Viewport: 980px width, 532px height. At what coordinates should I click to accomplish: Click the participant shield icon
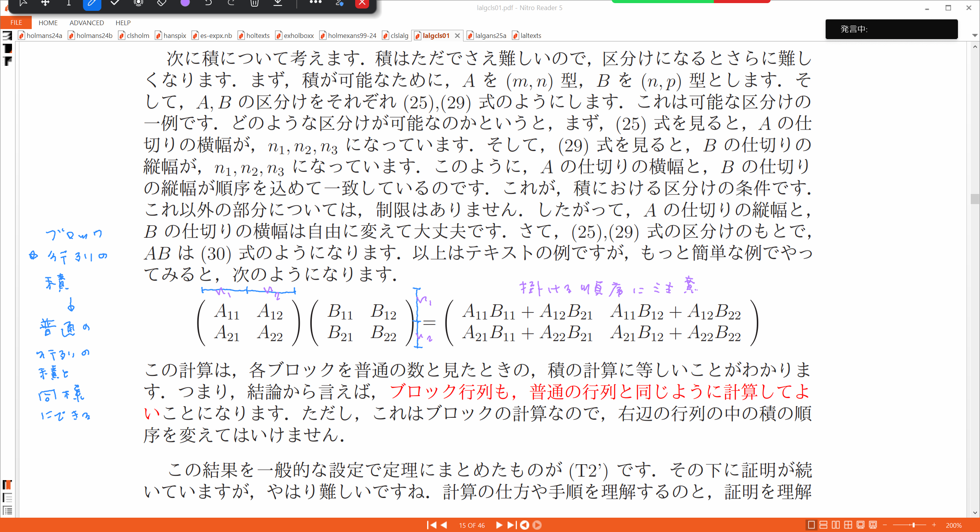point(339,3)
